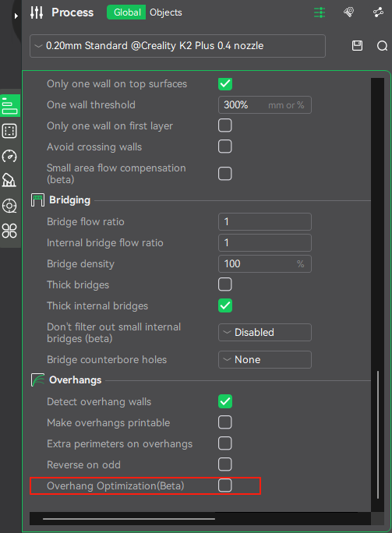This screenshot has height=533, width=392.
Task: Click the Bridge flow ratio input field
Action: pyautogui.click(x=264, y=221)
